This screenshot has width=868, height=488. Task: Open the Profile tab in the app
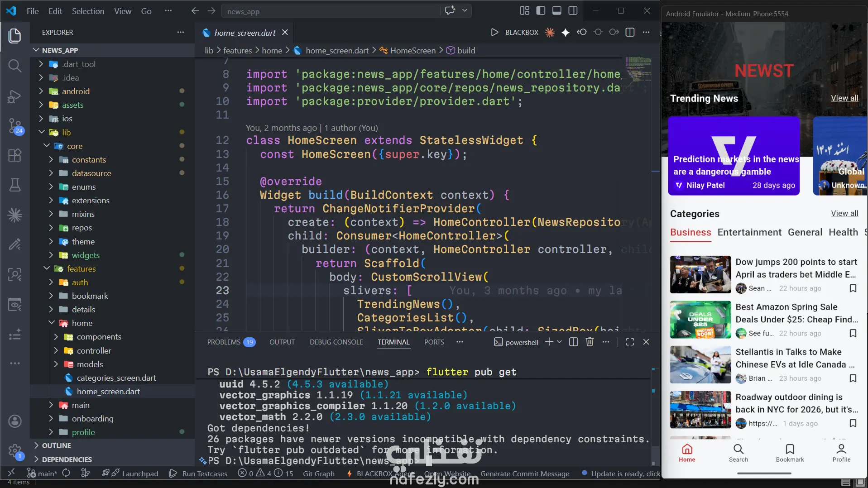tap(841, 453)
